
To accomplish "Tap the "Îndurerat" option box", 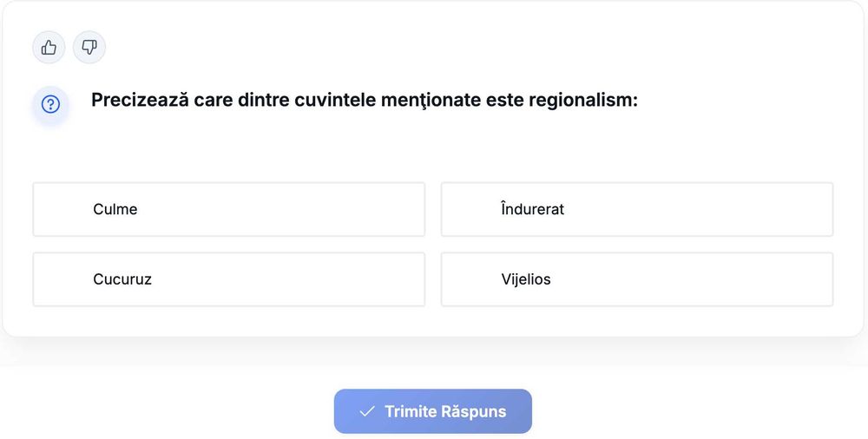I will point(636,209).
